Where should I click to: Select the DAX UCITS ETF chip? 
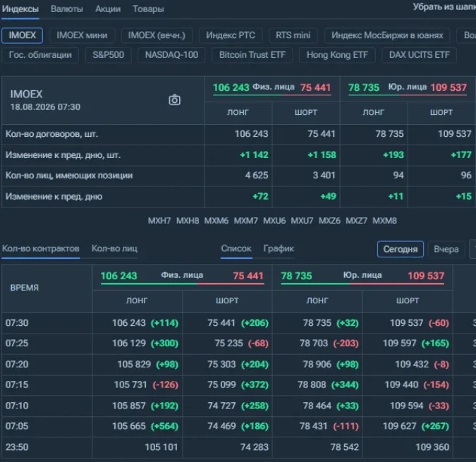[419, 55]
